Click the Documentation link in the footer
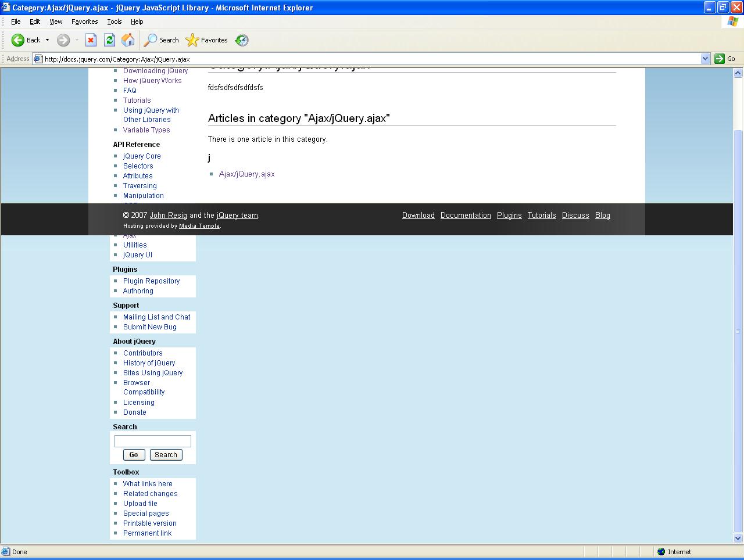Image resolution: width=744 pixels, height=560 pixels. (466, 216)
